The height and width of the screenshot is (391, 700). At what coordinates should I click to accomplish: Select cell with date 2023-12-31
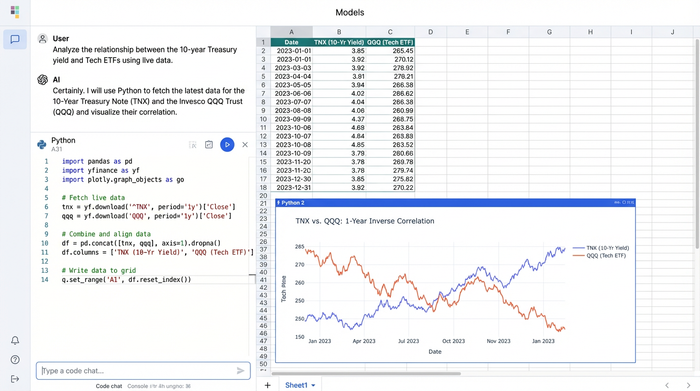coord(292,187)
